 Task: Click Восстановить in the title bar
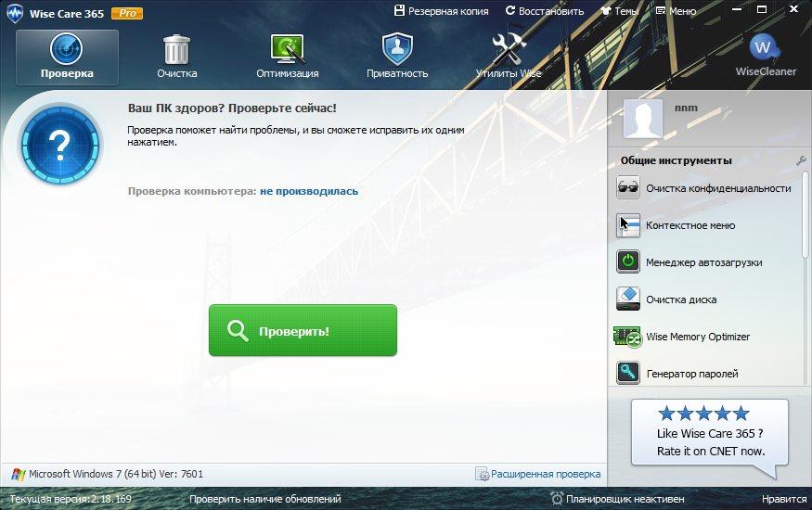point(545,11)
